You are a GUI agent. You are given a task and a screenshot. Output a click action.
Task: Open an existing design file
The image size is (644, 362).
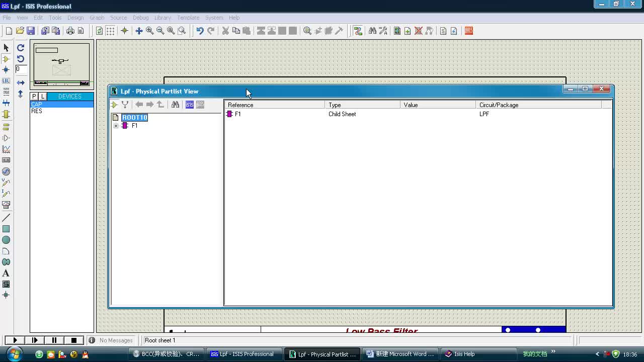20,31
